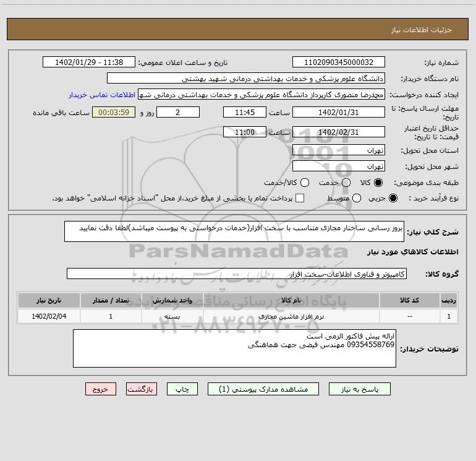476x461 pixels.
Task: Click the پاسخ به نیاز button
Action: click(359, 389)
